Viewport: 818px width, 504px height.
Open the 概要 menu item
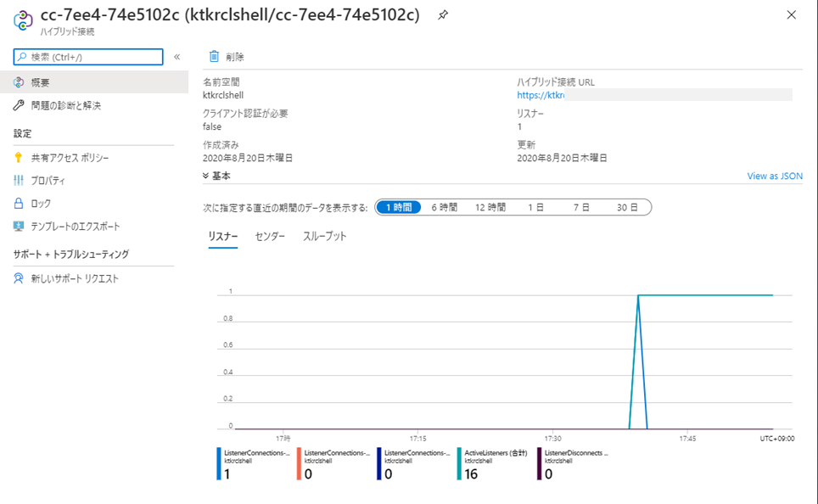[x=94, y=82]
